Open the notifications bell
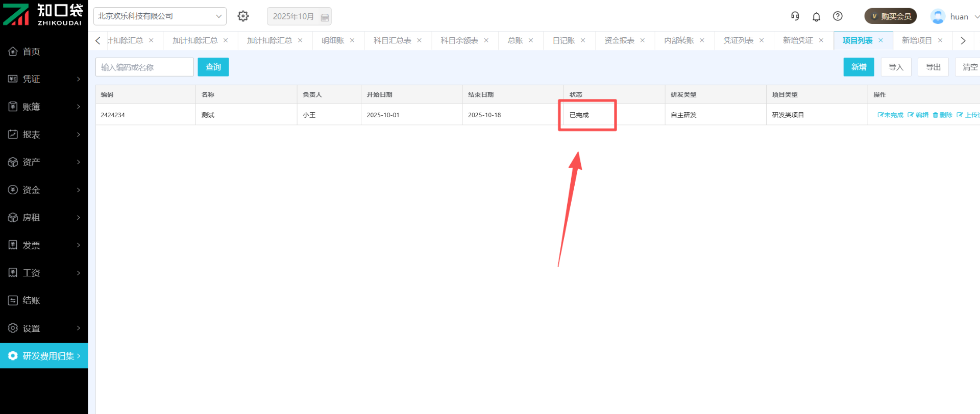 tap(816, 17)
